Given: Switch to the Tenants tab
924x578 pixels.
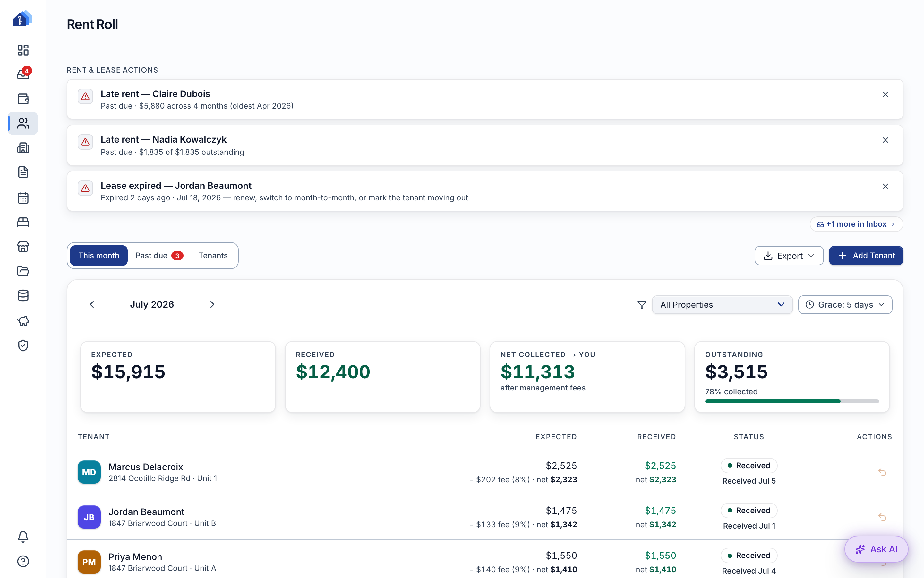Looking at the screenshot, I should 213,255.
